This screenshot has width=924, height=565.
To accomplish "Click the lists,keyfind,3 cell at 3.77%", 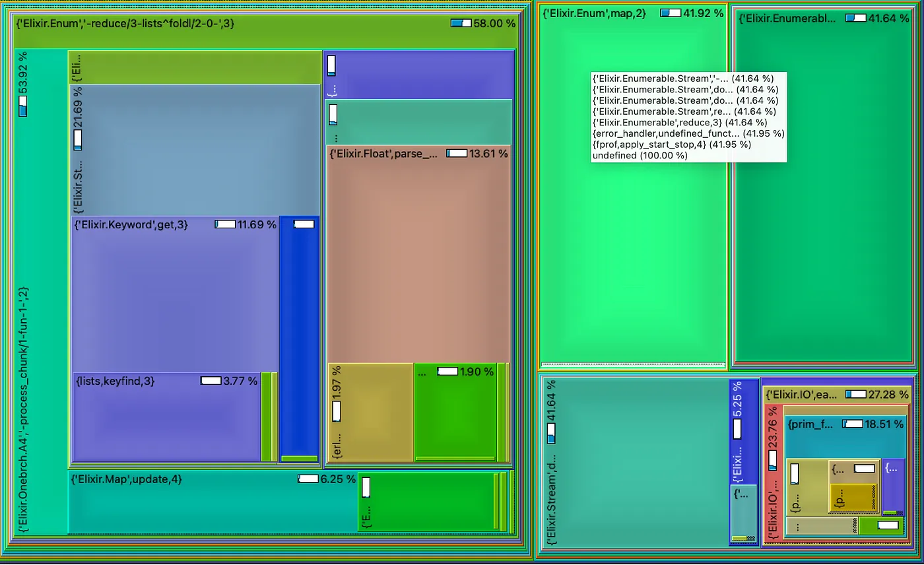I will [166, 416].
